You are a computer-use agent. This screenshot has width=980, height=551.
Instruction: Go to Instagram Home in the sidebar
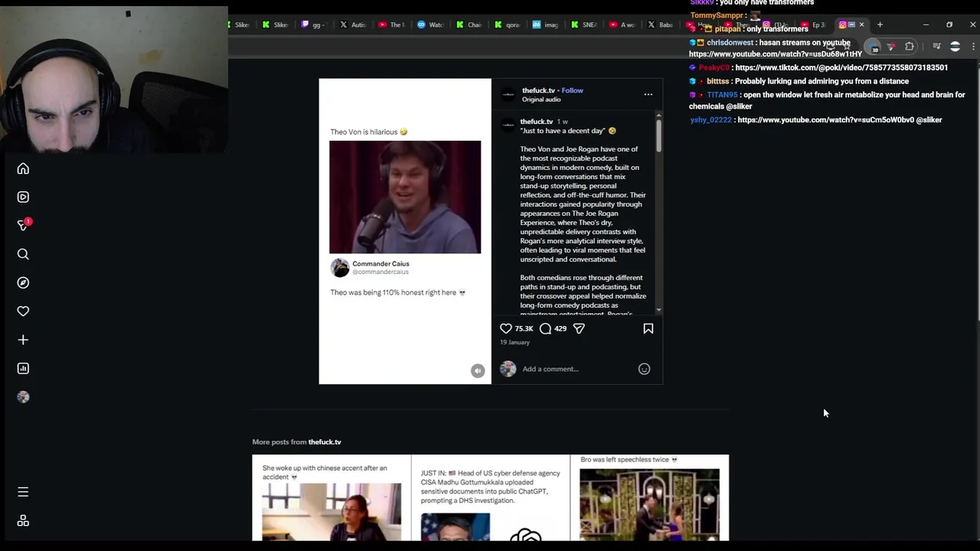coord(23,168)
